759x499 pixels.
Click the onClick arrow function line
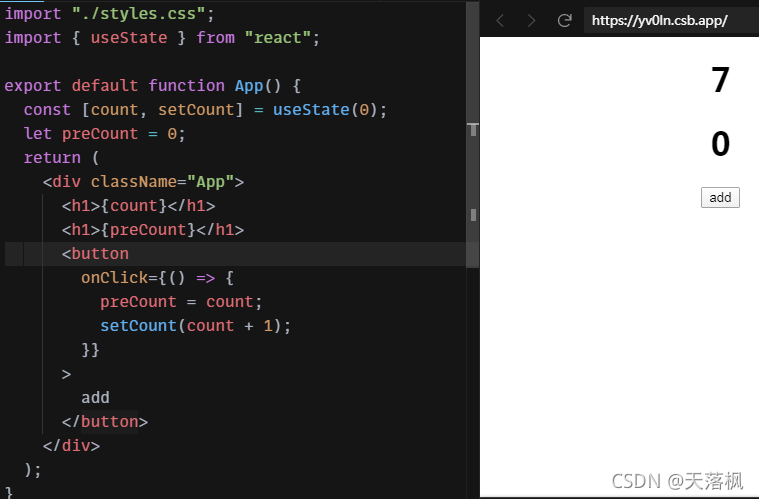click(x=157, y=278)
